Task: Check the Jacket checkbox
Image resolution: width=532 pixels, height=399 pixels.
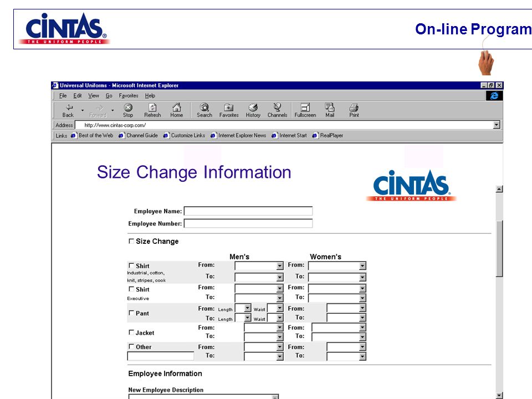Action: tap(131, 332)
